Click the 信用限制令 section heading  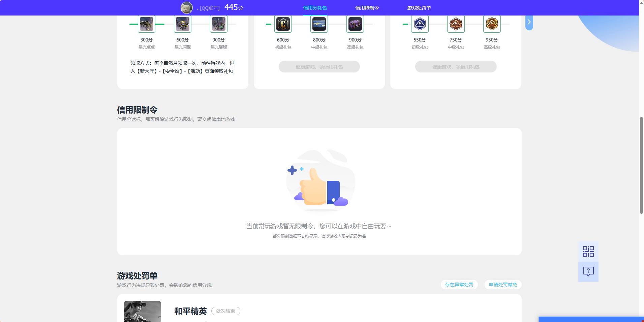(137, 110)
